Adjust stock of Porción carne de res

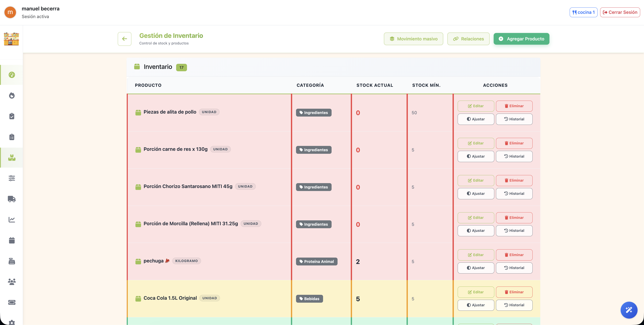[476, 156]
